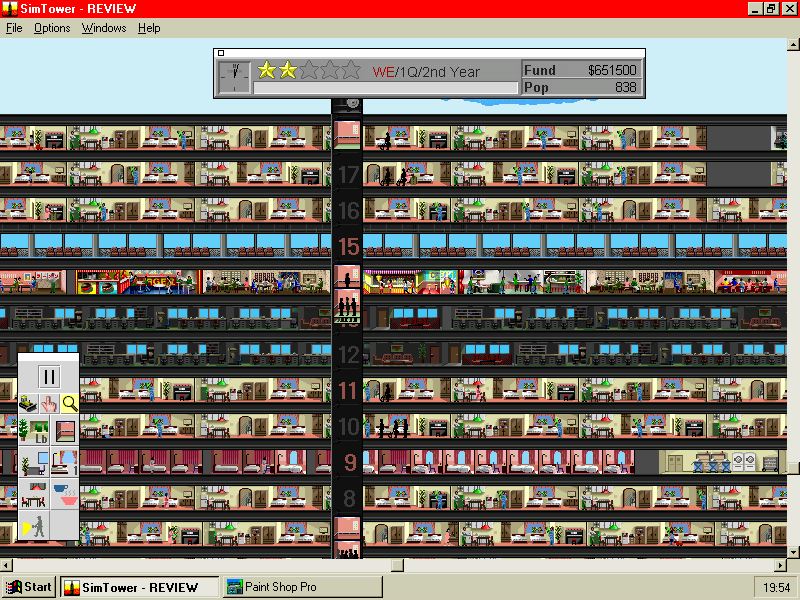Open the Options menu
800x600 pixels.
[52, 28]
